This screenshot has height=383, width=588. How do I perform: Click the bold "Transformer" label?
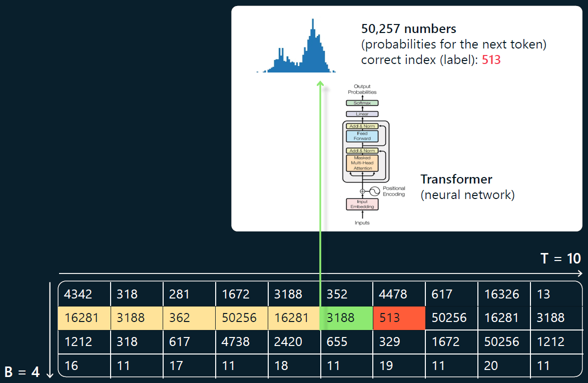point(456,179)
